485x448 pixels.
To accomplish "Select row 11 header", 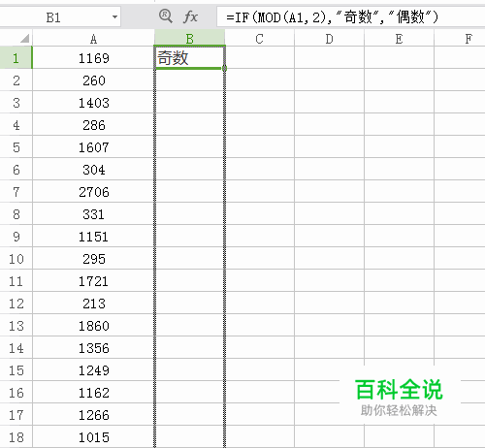I will [16, 280].
